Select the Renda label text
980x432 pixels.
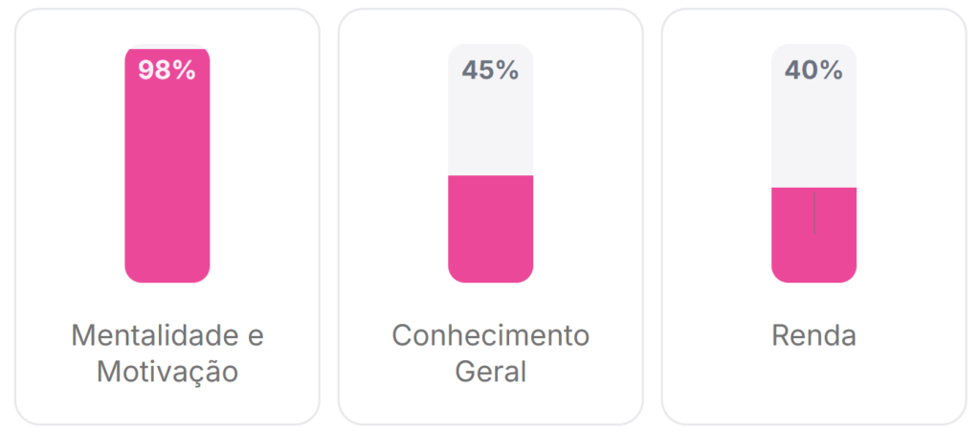(813, 336)
